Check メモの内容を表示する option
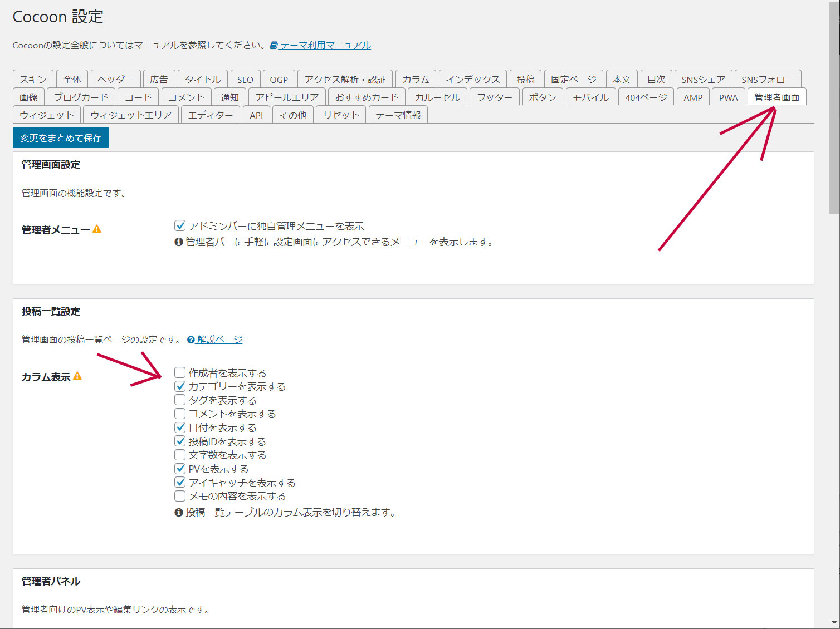The image size is (840, 629). pyautogui.click(x=180, y=495)
